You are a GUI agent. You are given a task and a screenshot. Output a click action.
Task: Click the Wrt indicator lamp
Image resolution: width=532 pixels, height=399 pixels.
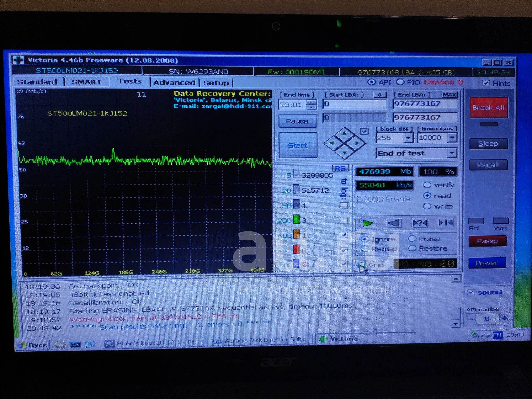tap(501, 220)
